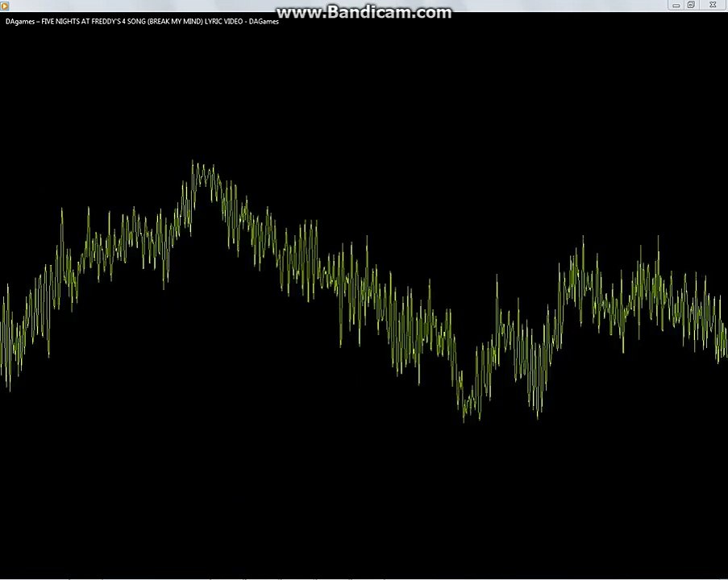Viewport: 728px width, 580px height.
Task: Minimize the media player window
Action: (676, 5)
